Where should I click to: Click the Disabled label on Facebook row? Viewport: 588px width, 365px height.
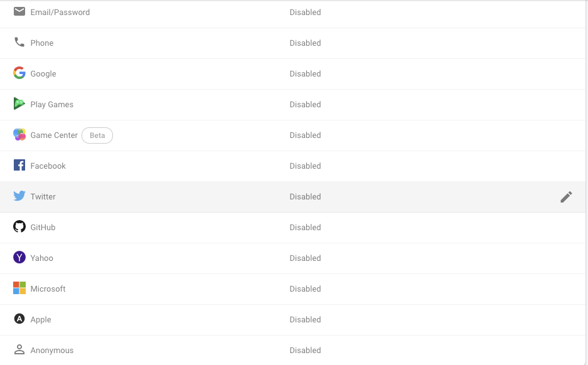coord(305,166)
